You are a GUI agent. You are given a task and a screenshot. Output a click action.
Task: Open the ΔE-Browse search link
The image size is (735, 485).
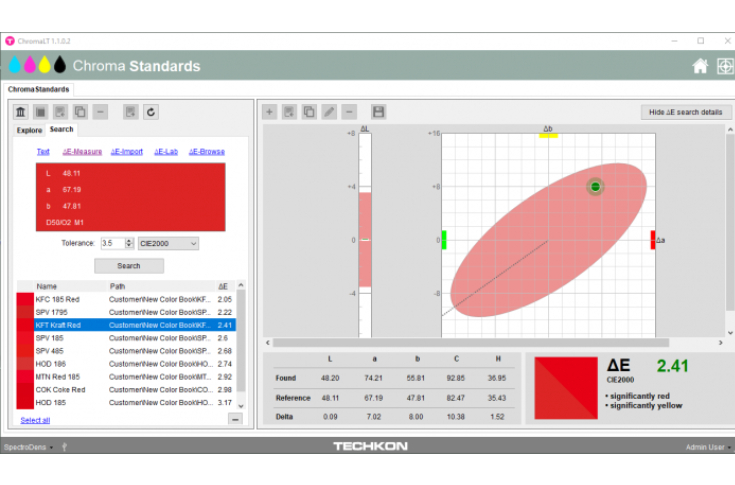207,151
